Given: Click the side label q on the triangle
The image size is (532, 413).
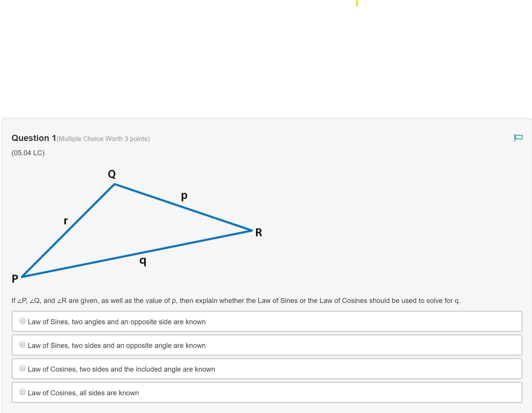Looking at the screenshot, I should pos(143,261).
